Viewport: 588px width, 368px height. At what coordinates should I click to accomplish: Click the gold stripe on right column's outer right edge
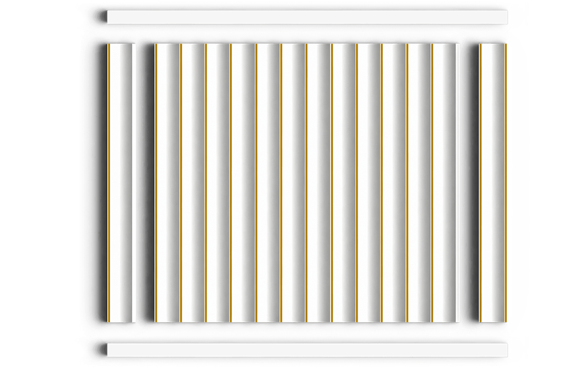pos(506,183)
